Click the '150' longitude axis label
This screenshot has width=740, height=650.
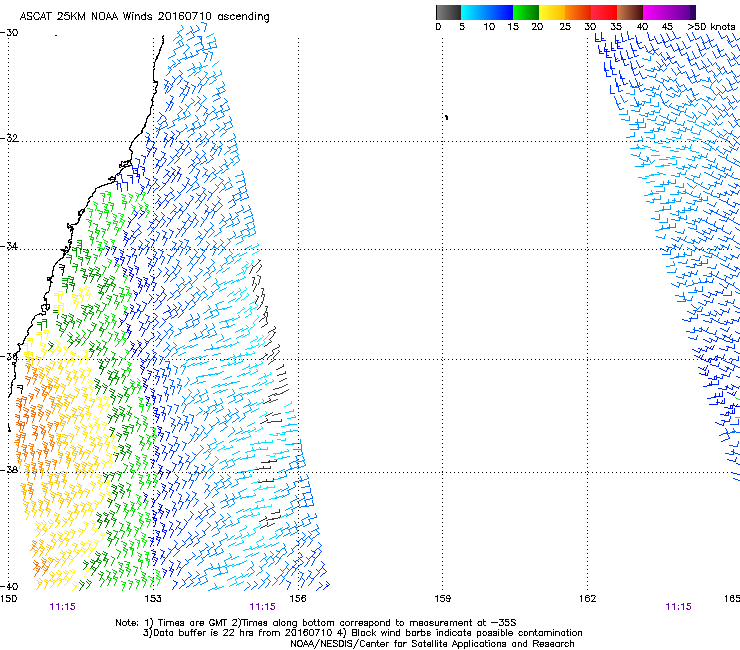coord(8,599)
